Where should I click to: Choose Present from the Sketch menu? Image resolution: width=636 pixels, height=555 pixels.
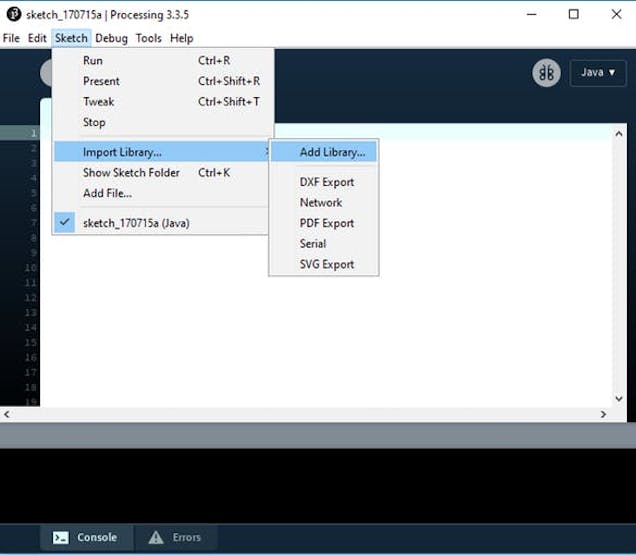pos(163,81)
